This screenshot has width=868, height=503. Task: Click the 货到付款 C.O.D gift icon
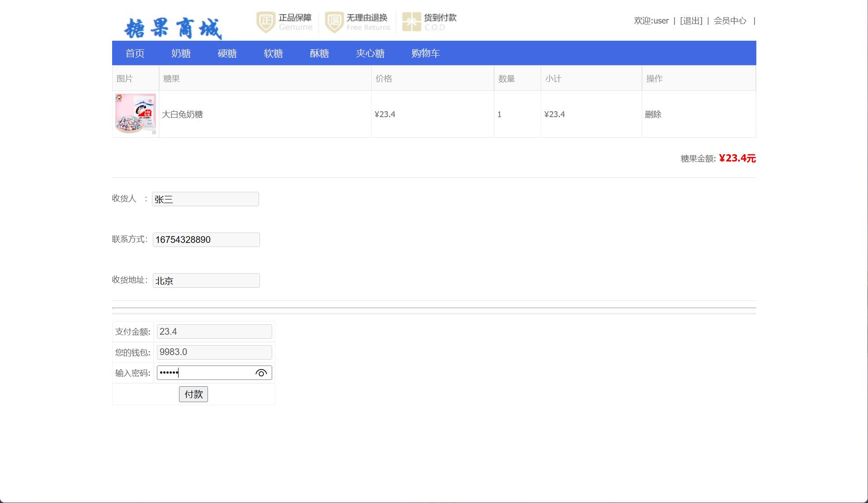(411, 22)
